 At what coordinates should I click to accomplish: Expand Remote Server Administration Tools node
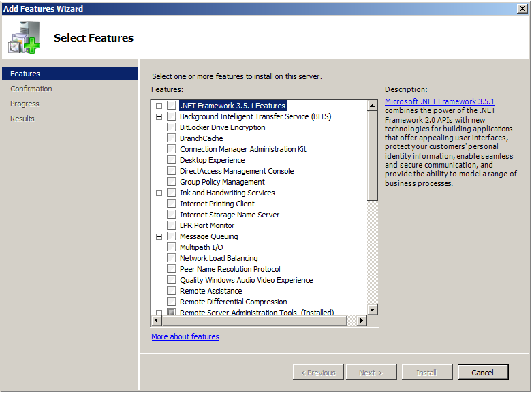point(159,313)
